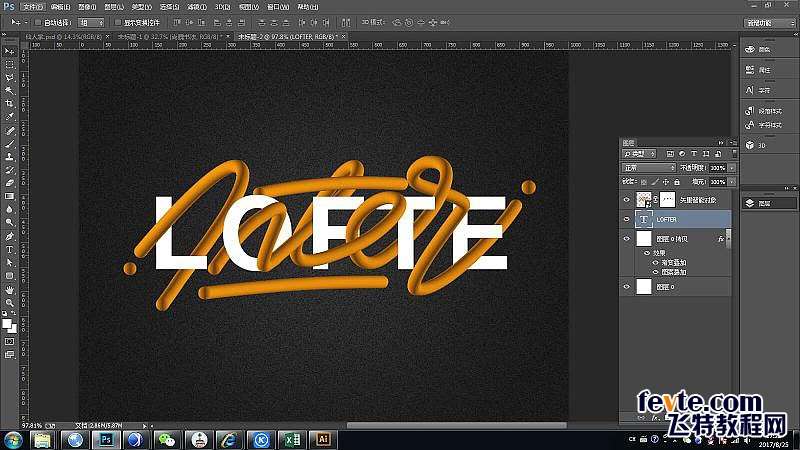The height and width of the screenshot is (450, 800).
Task: Select the Zoom tool
Action: point(10,303)
